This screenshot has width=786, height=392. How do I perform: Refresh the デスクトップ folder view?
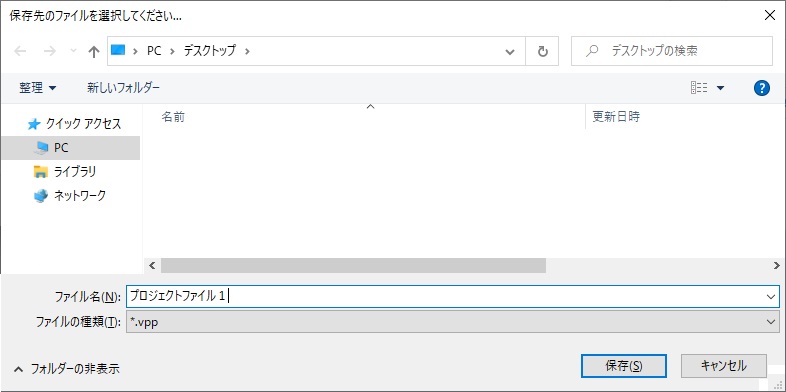point(542,51)
